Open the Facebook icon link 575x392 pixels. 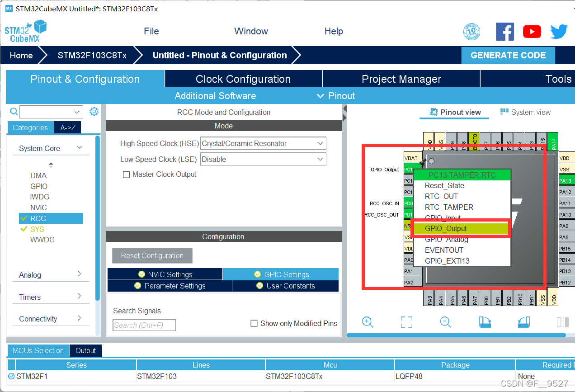tap(505, 32)
